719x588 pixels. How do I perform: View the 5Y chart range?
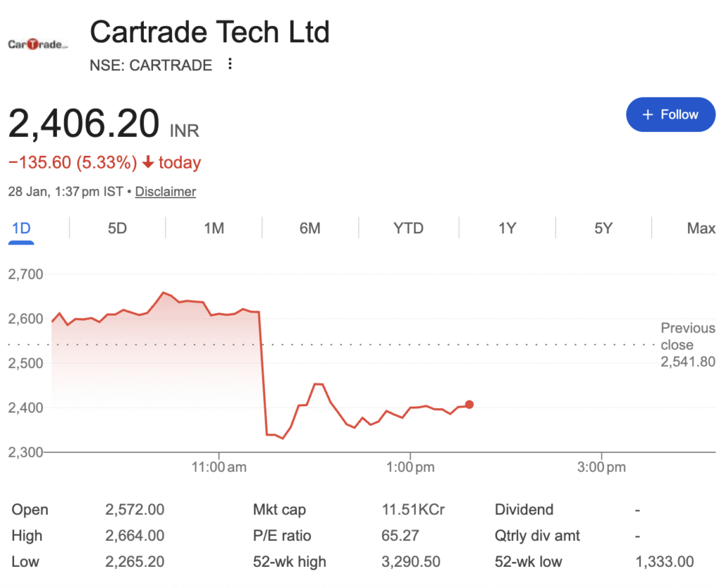point(603,228)
